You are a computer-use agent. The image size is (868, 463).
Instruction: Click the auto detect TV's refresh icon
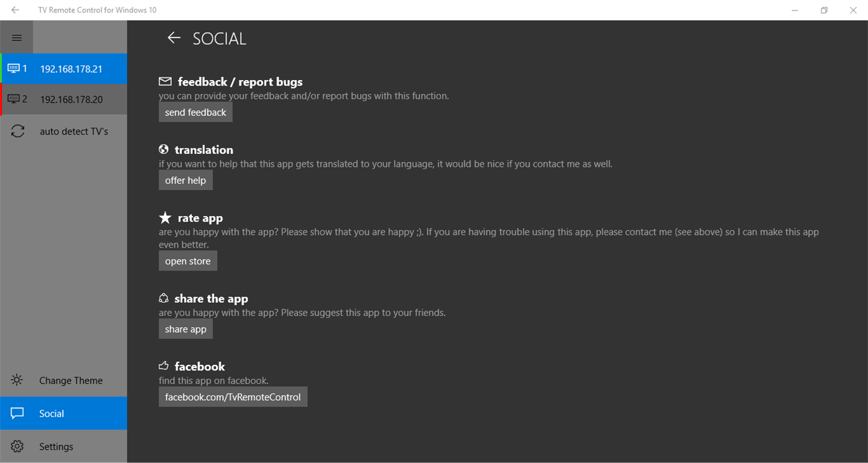pyautogui.click(x=17, y=131)
